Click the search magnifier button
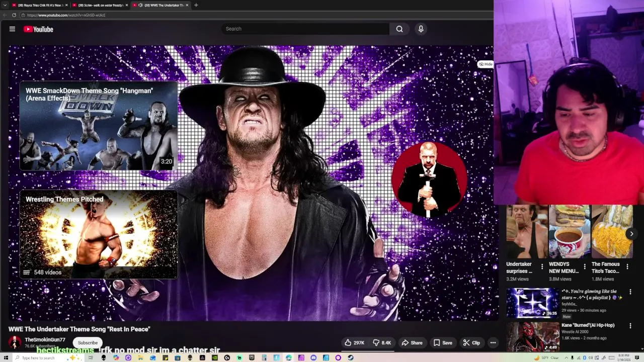The image size is (644, 362). pos(399,29)
